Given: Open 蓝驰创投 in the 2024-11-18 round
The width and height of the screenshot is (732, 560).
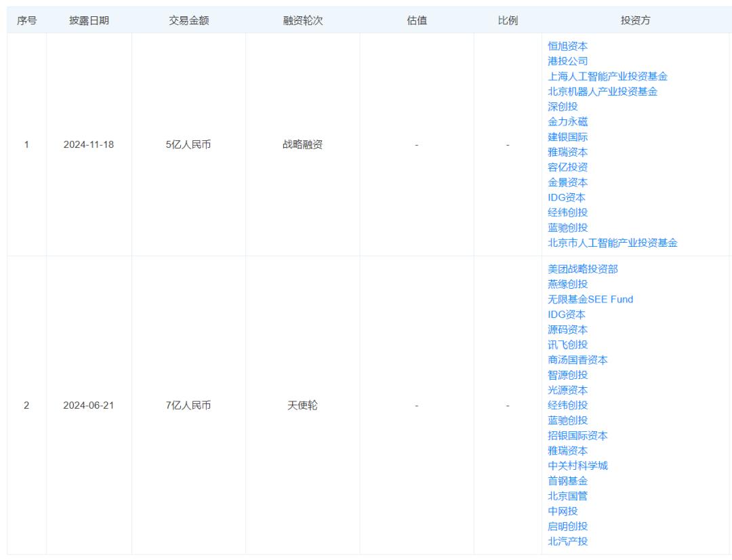Looking at the screenshot, I should pos(567,228).
